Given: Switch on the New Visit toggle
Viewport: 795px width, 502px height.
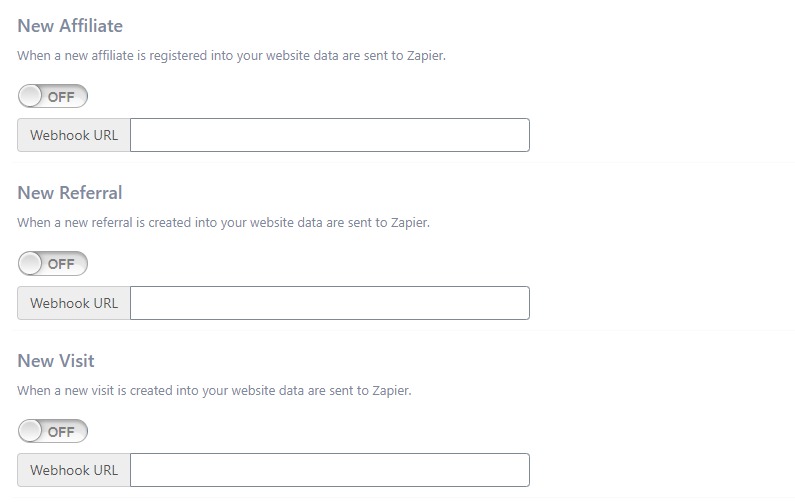Looking at the screenshot, I should point(53,432).
